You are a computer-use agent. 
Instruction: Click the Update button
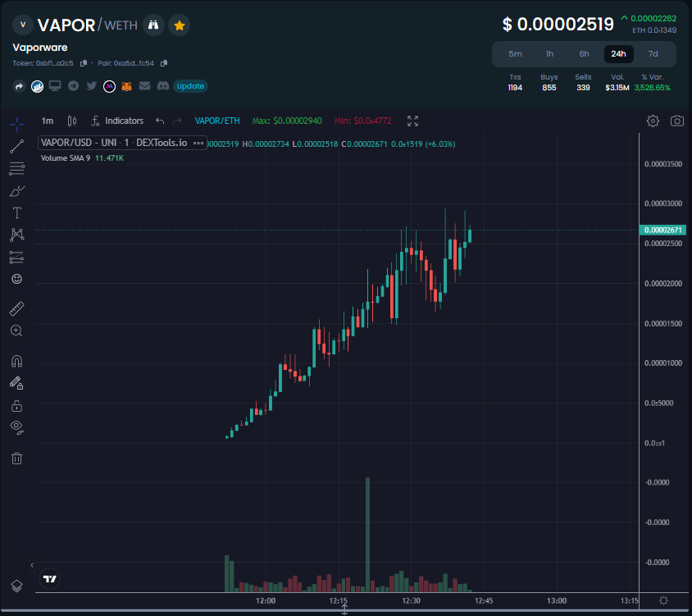click(190, 86)
